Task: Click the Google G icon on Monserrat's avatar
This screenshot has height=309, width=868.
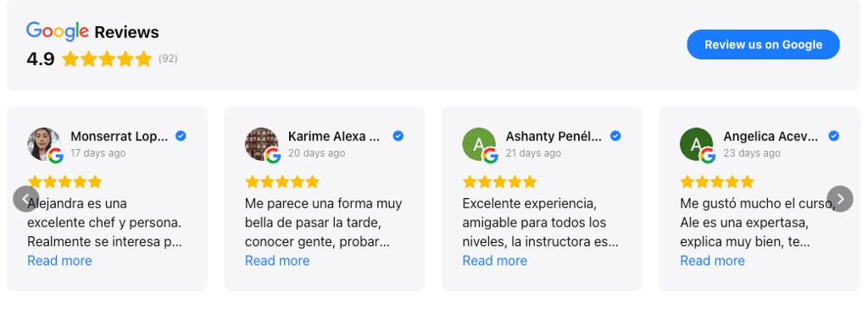Action: [55, 156]
